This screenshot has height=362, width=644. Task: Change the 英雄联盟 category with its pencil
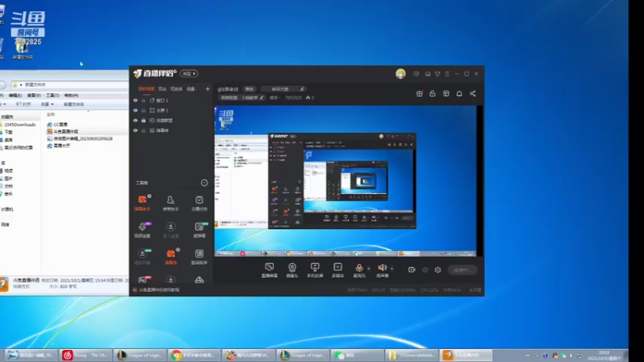click(x=262, y=97)
